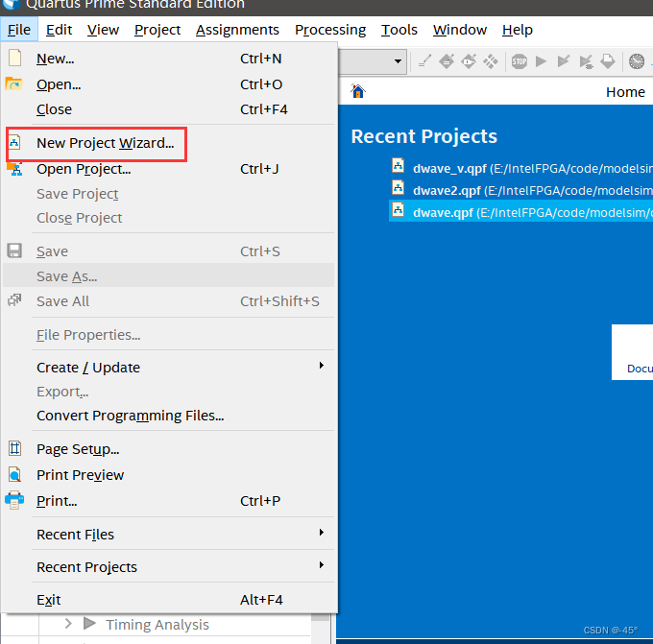Viewport: 653px width, 644px height.
Task: Expand the Timing Analysis task chevron
Action: point(68,623)
